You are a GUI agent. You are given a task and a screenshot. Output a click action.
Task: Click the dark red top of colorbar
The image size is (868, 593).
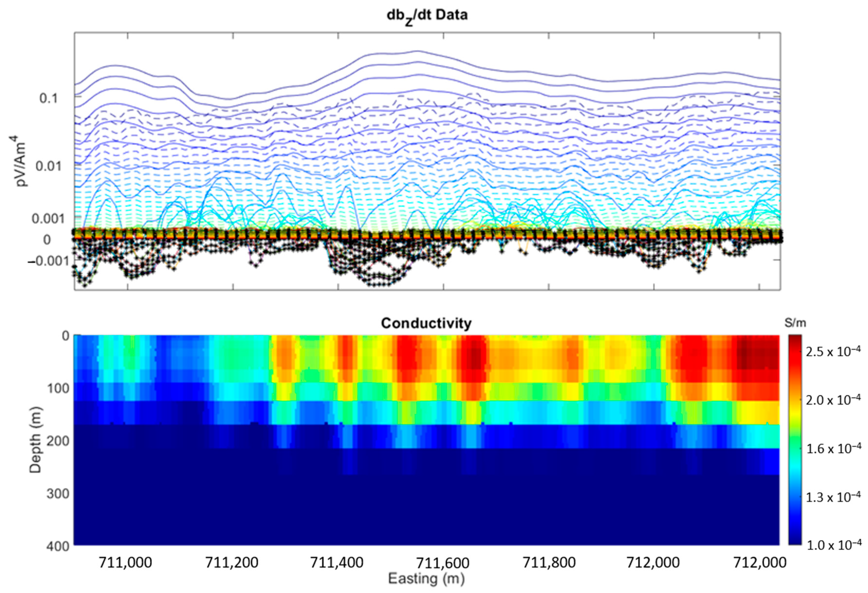(x=795, y=339)
